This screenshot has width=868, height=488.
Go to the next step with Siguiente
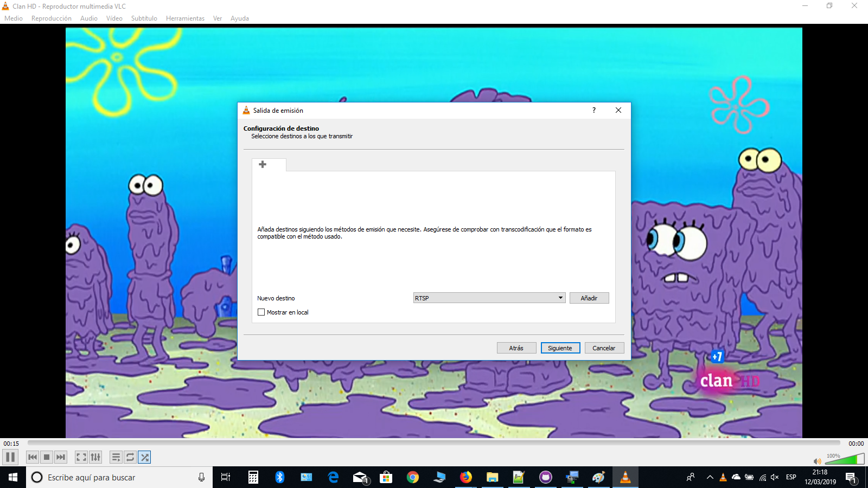tap(560, 348)
